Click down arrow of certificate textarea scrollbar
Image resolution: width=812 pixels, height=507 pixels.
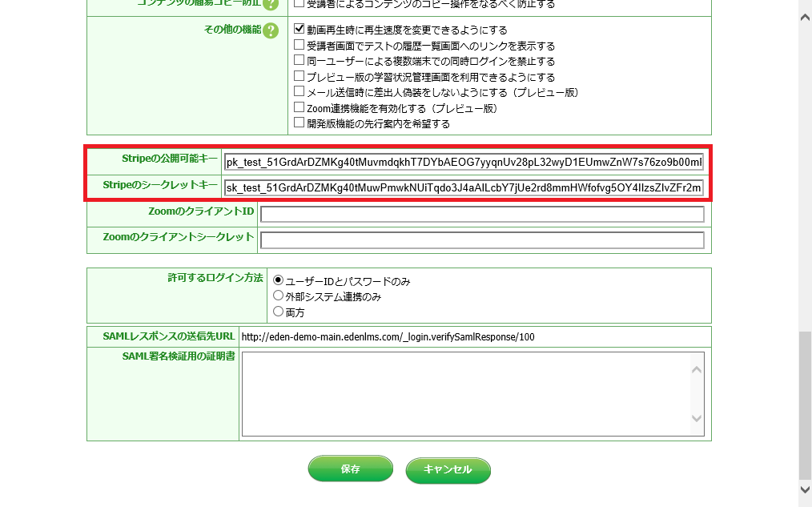click(697, 418)
